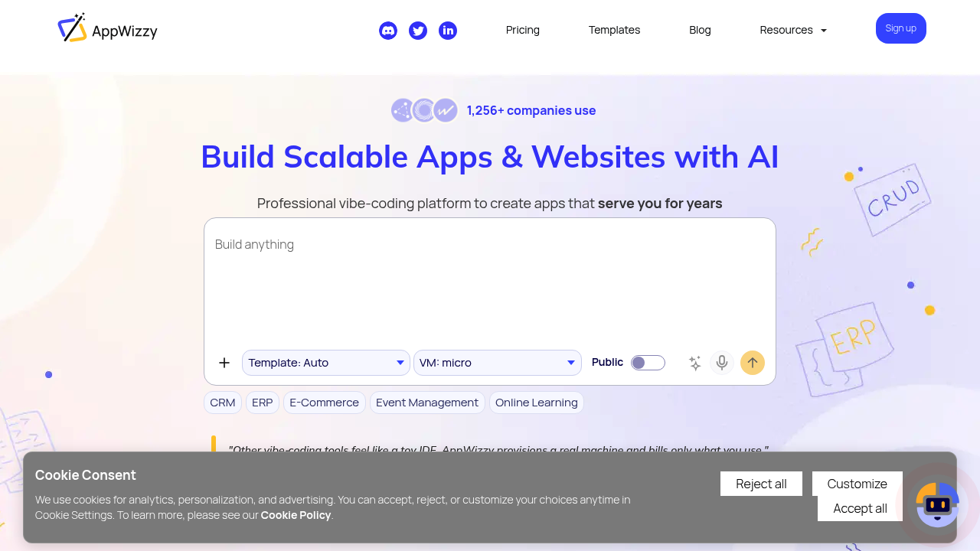Expand the VM: micro selector
This screenshot has height=551, width=980.
[x=497, y=363]
